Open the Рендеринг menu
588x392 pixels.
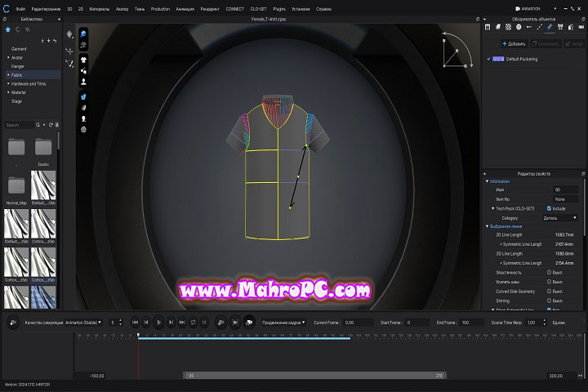210,9
